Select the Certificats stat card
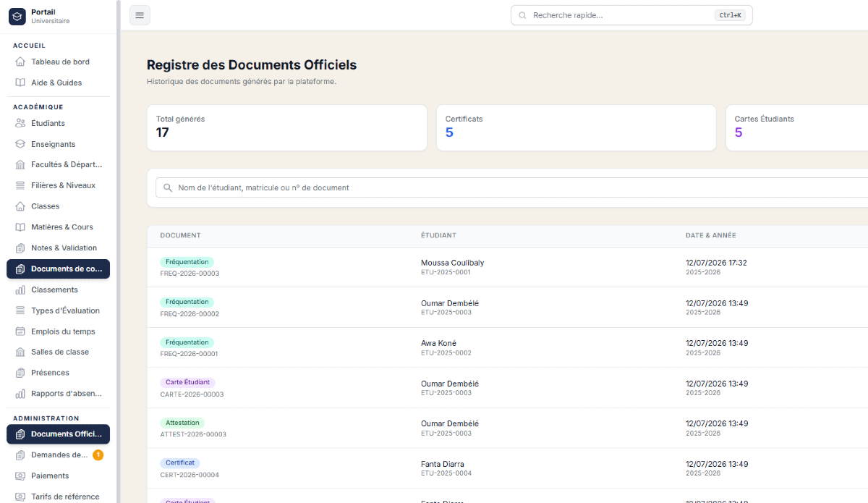868x503 pixels. (x=576, y=128)
